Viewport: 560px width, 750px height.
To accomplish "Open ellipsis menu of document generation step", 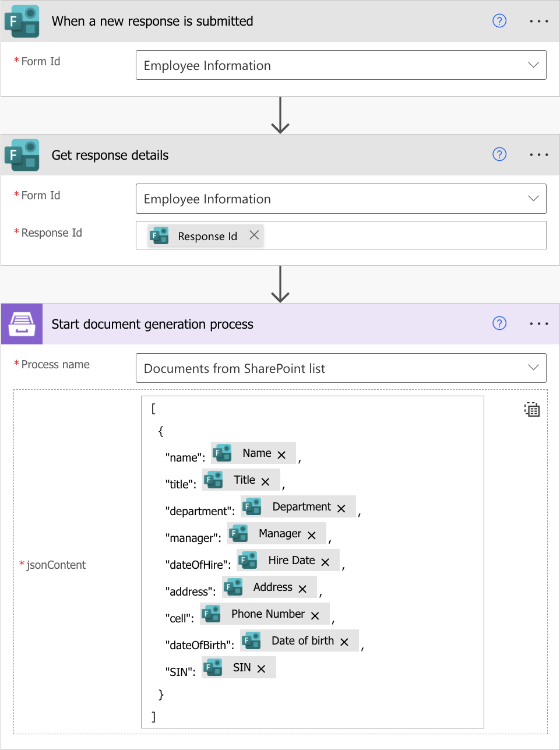I will point(539,323).
